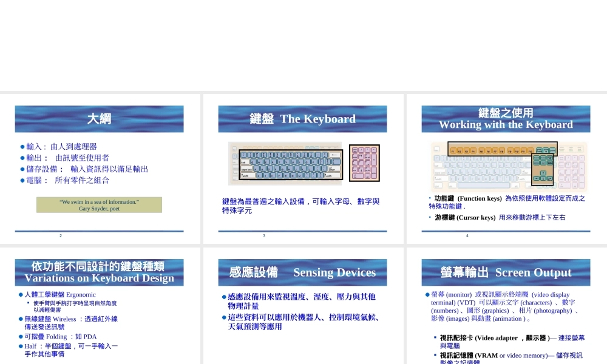The width and height of the screenshot is (607, 364).
Task: Click the main keyboard image on The Keyboard slide
Action: [285, 164]
